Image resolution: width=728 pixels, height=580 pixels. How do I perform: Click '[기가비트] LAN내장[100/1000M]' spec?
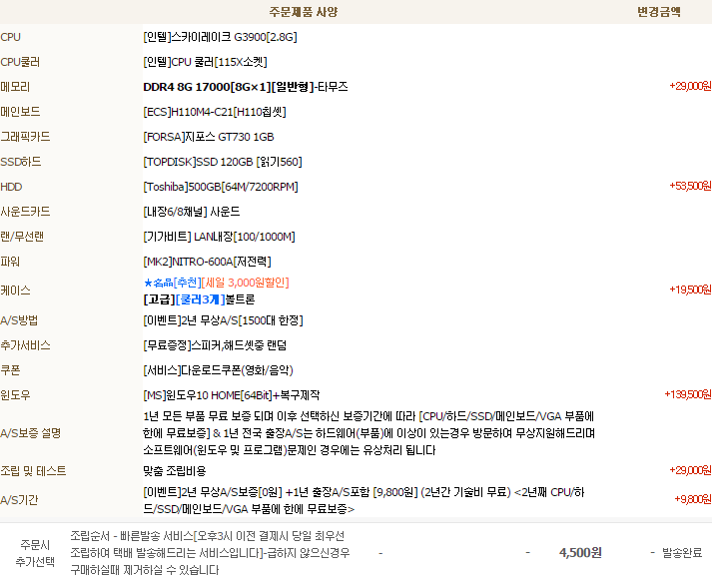tap(219, 237)
